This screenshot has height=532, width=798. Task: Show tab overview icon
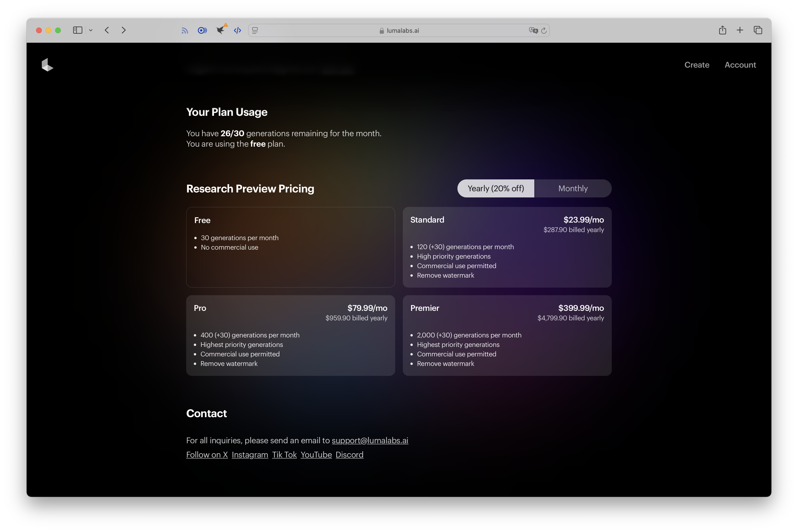tap(758, 30)
